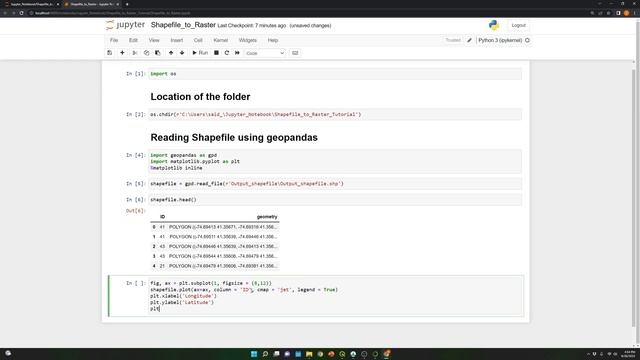Open the Windows Start menu
This screenshot has height=360, width=640.
[254, 354]
